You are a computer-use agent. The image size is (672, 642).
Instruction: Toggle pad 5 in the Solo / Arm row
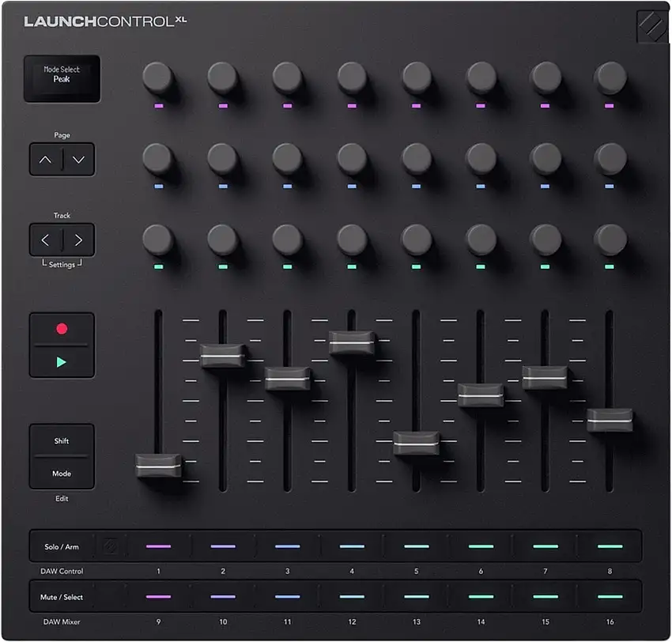[x=417, y=546]
